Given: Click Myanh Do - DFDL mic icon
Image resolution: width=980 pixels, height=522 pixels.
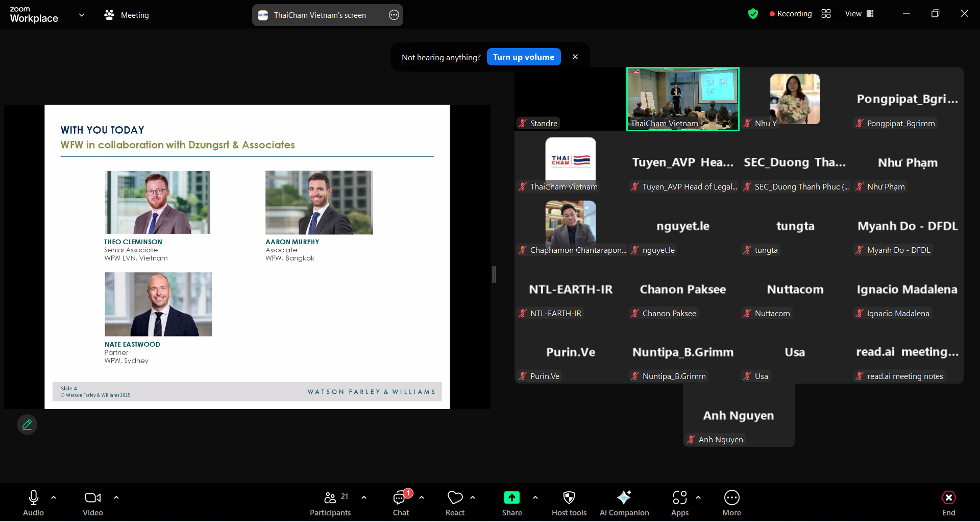Looking at the screenshot, I should (x=860, y=250).
